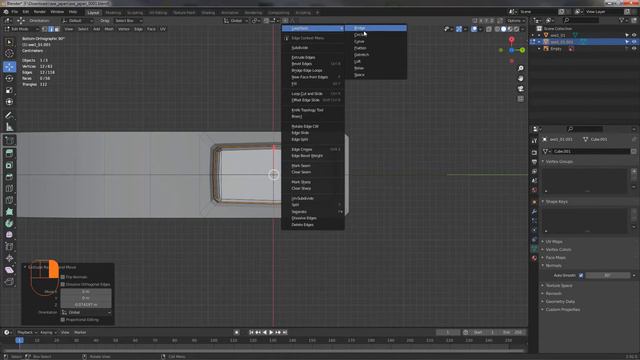Select the Select Box tool
The width and height of the screenshot is (640, 360).
tap(9, 42)
